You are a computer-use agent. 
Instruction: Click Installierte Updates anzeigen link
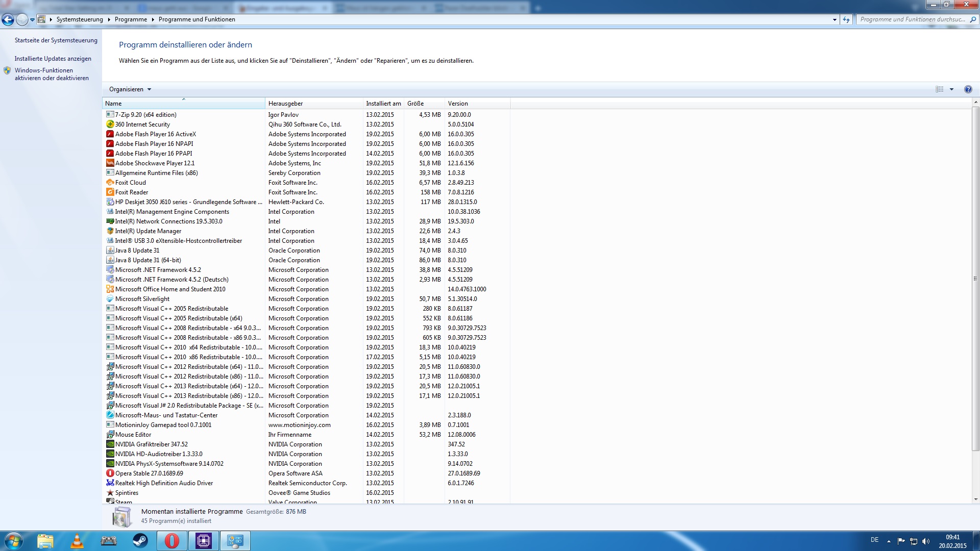coord(53,59)
